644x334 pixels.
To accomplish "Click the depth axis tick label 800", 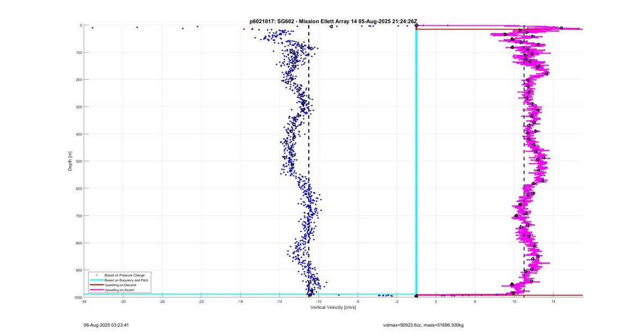I will [78, 243].
